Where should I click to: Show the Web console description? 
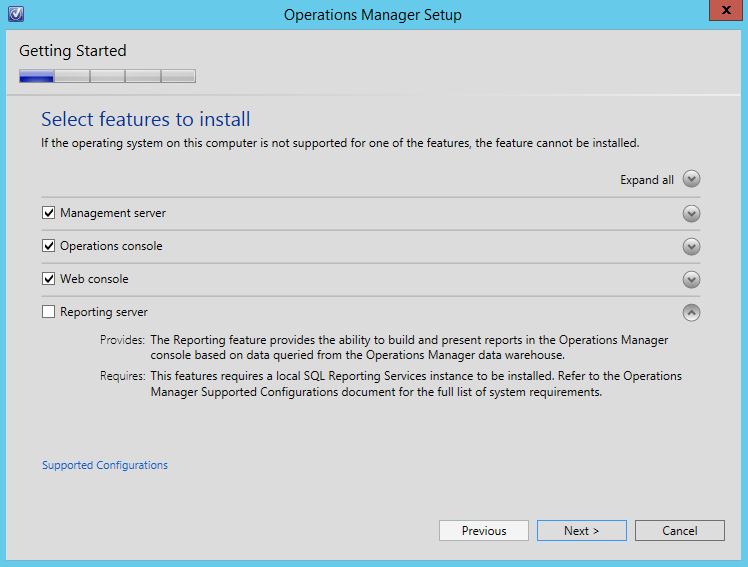pyautogui.click(x=691, y=279)
